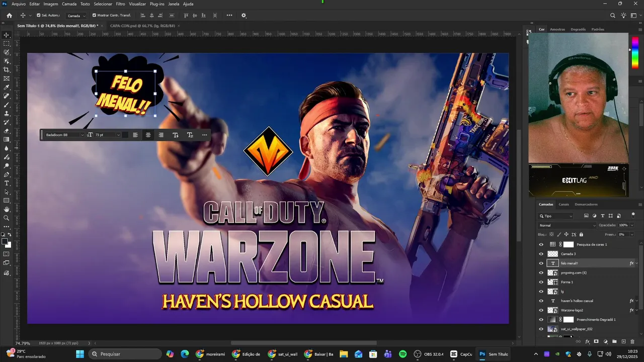Open options bar settings gear
644x362 pixels.
tap(244, 16)
